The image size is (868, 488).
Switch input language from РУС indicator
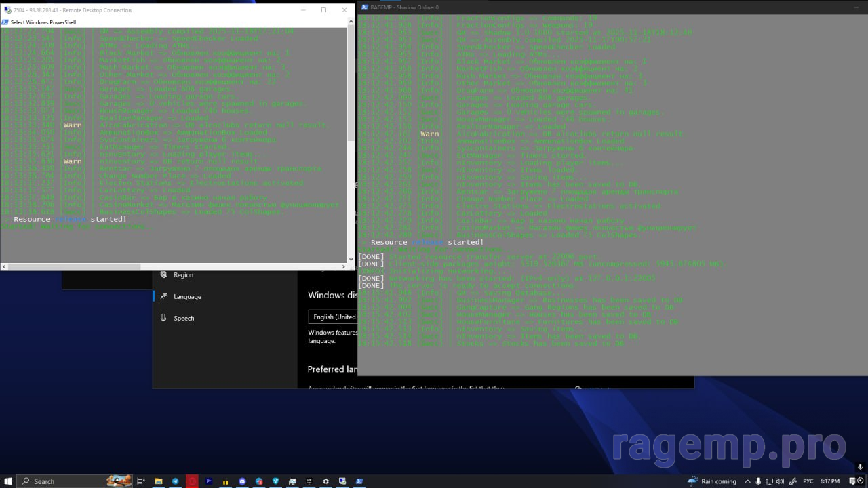click(x=808, y=481)
